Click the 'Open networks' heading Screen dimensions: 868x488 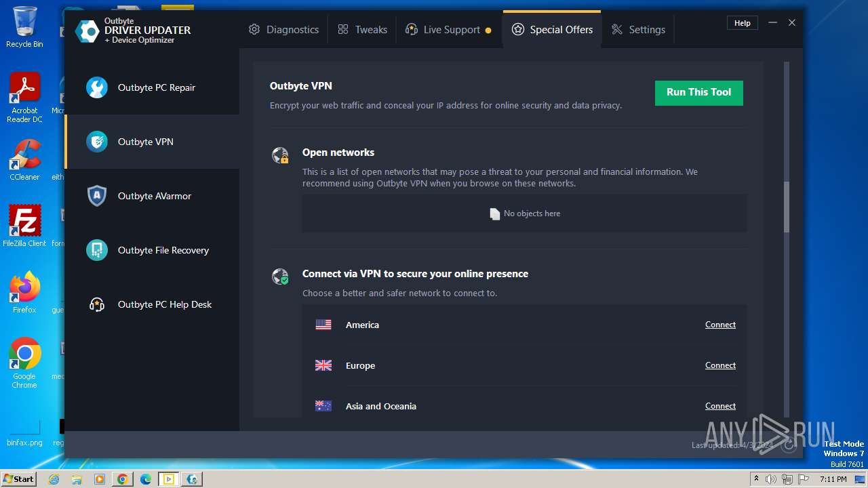pyautogui.click(x=338, y=152)
